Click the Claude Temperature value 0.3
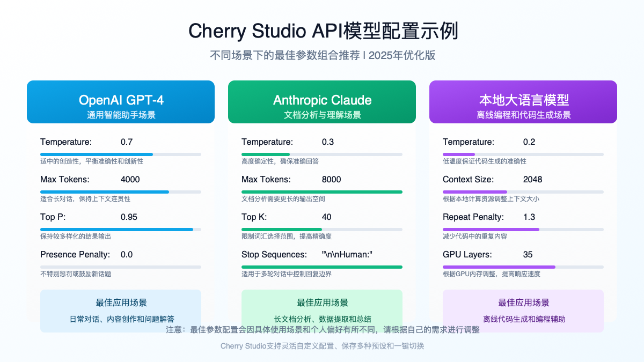644x362 pixels. click(328, 142)
